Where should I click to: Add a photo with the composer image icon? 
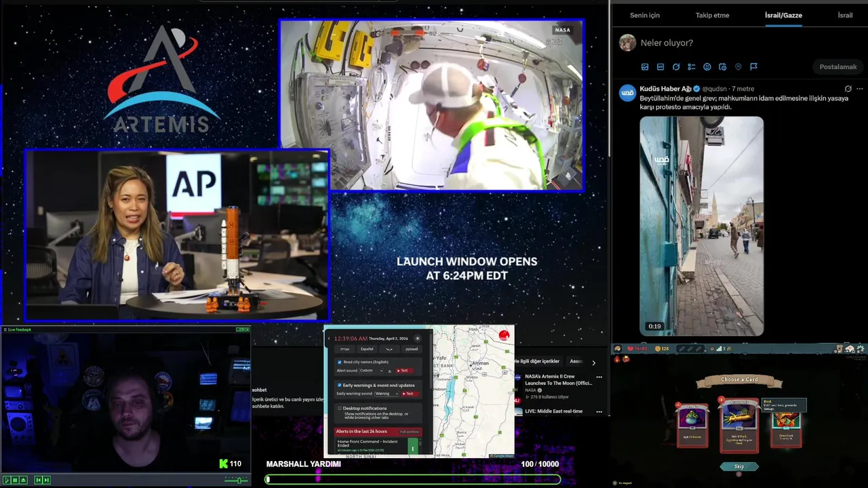645,67
